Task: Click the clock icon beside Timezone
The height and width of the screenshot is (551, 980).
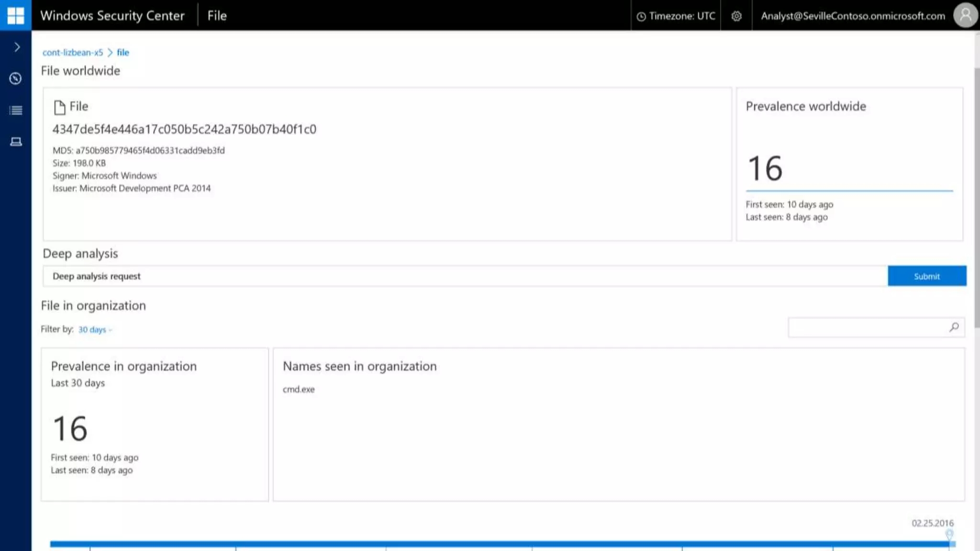Action: [x=641, y=16]
